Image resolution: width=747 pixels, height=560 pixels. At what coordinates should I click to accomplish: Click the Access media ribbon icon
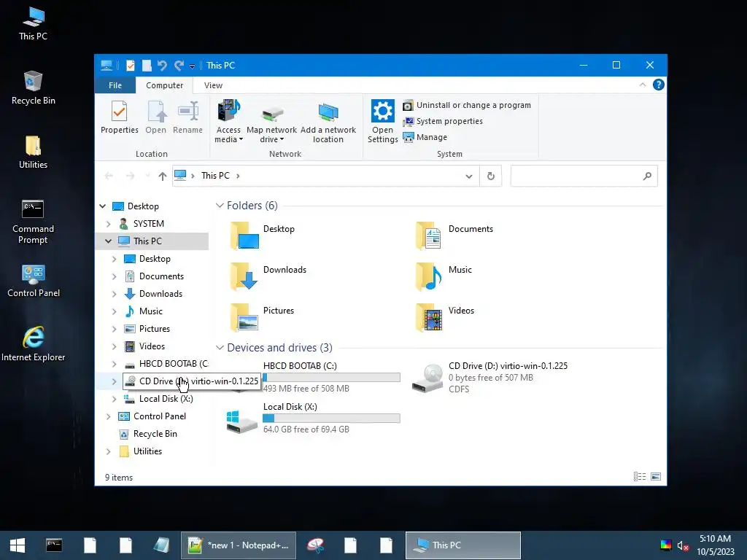[x=228, y=121]
